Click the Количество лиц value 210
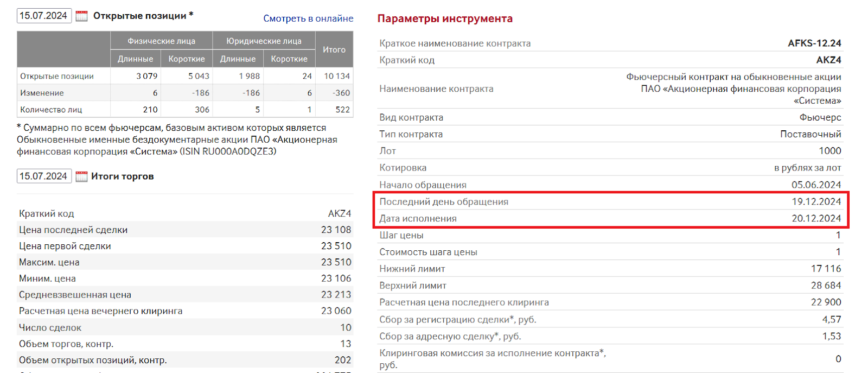 tap(150, 110)
